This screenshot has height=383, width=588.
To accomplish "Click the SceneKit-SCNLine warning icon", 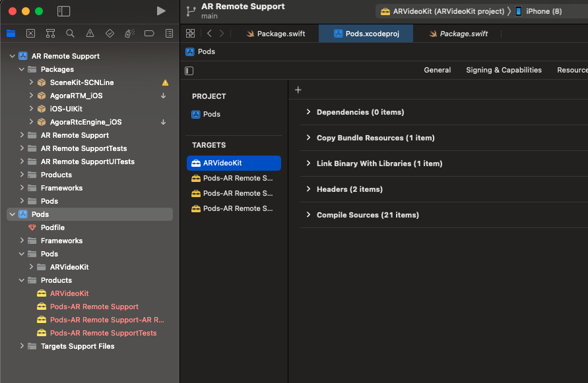I will (165, 83).
